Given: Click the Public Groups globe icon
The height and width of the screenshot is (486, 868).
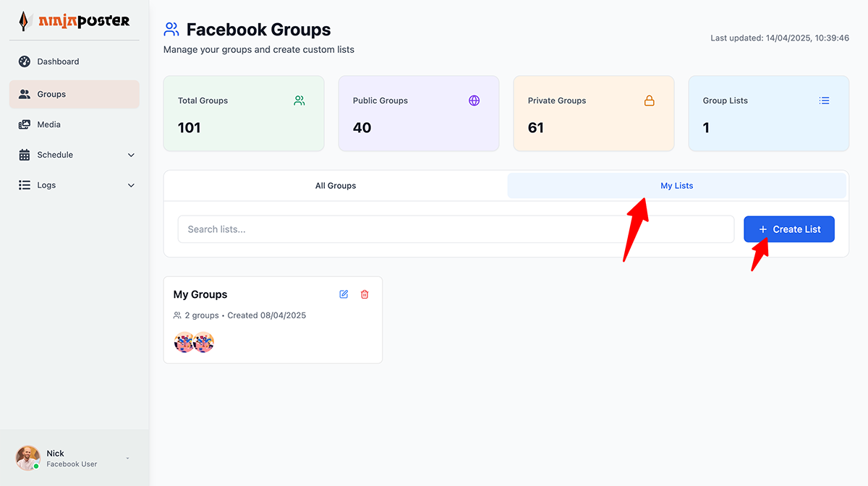Looking at the screenshot, I should [475, 101].
